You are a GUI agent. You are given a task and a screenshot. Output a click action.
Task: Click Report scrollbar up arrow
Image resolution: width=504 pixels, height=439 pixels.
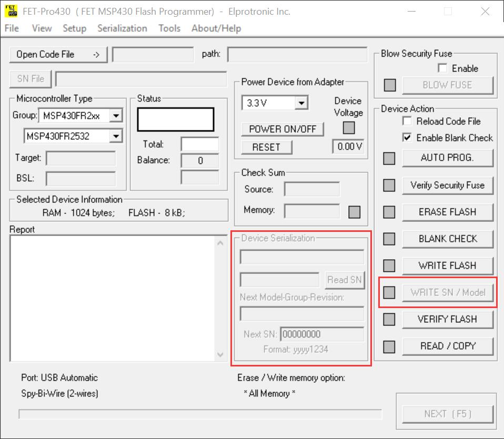coord(220,243)
